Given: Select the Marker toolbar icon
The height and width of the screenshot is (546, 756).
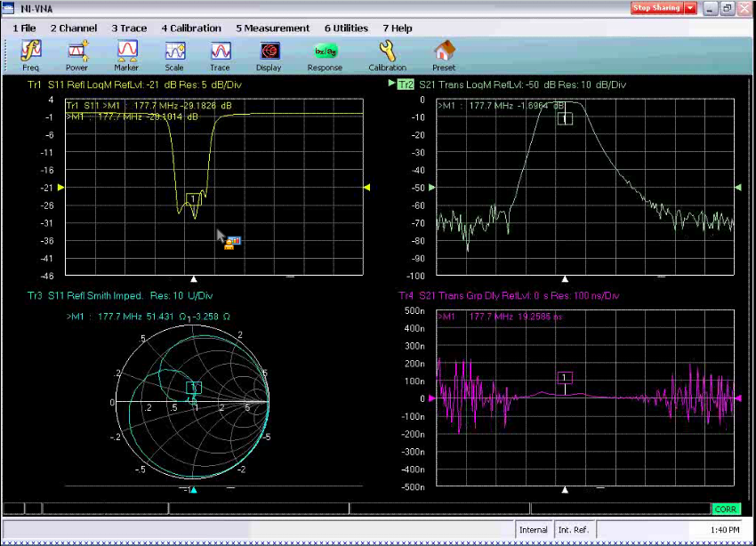Looking at the screenshot, I should click(127, 55).
